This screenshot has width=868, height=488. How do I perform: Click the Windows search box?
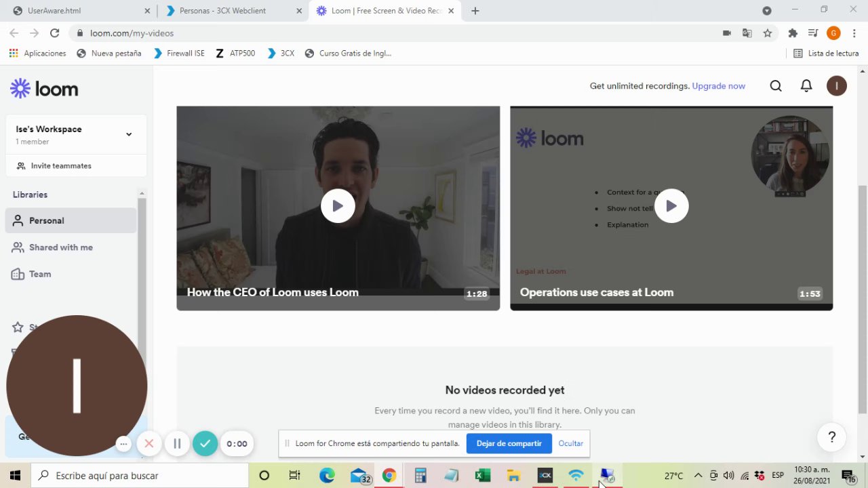pos(140,476)
